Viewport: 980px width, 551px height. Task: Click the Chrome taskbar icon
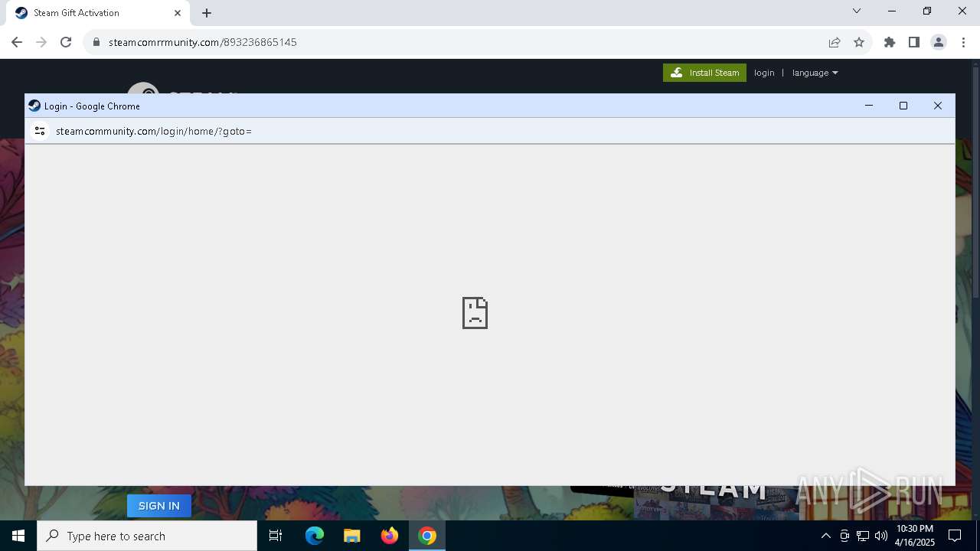(x=427, y=536)
